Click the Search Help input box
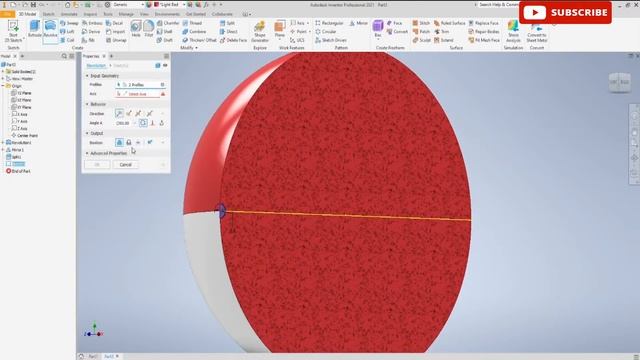Screen dimensions: 640x360 tap(498, 4)
